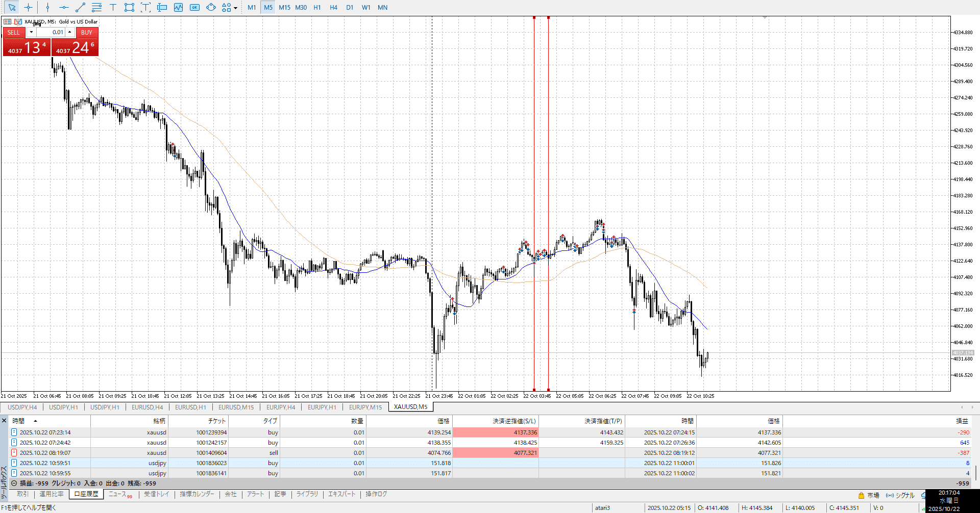Toggle the H1 timeframe button

point(317,7)
